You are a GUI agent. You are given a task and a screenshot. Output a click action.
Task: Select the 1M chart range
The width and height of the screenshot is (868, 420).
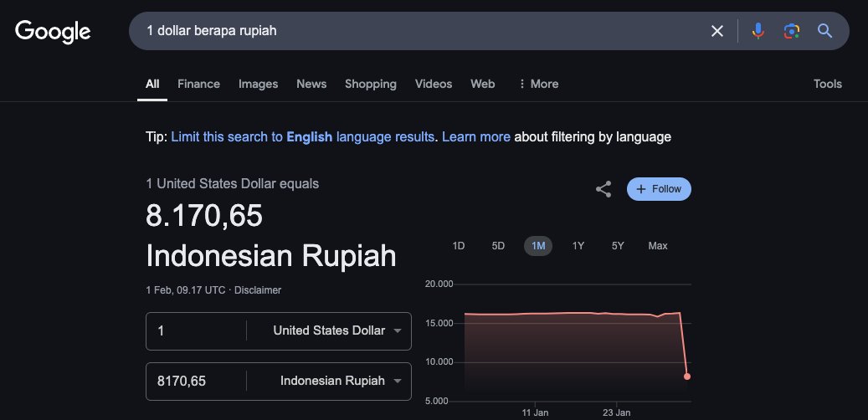[x=538, y=246]
